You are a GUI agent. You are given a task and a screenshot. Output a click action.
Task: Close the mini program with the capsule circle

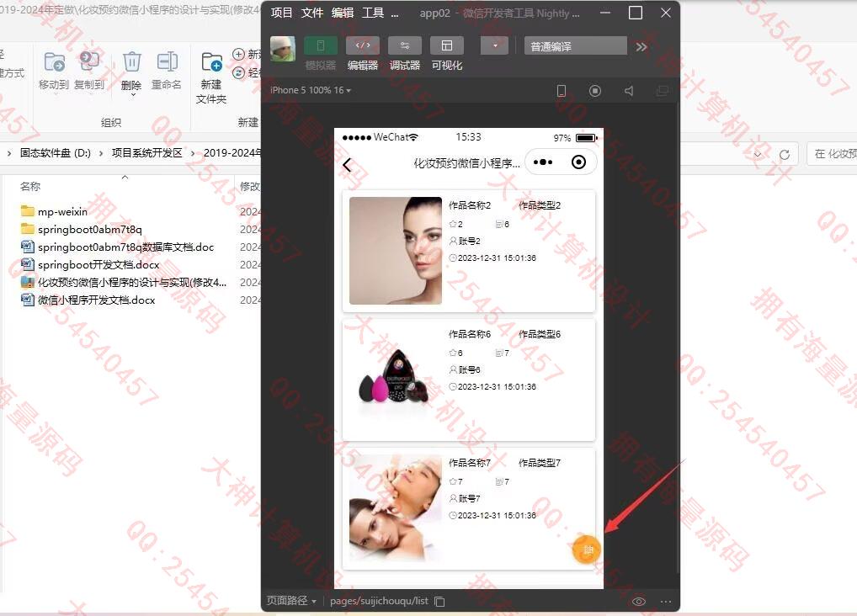[578, 162]
